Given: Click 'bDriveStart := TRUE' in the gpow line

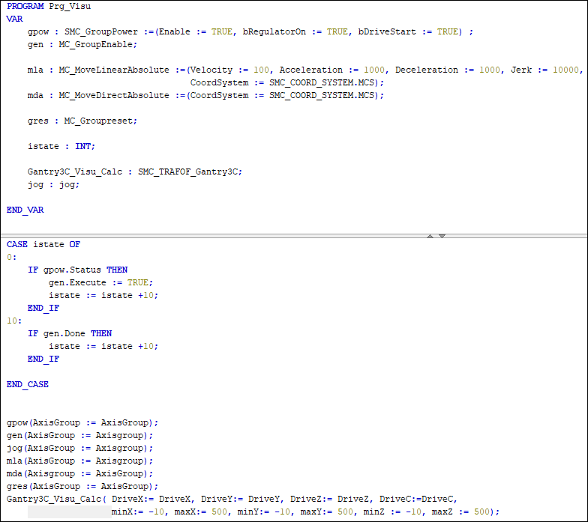Looking at the screenshot, I should click(409, 32).
